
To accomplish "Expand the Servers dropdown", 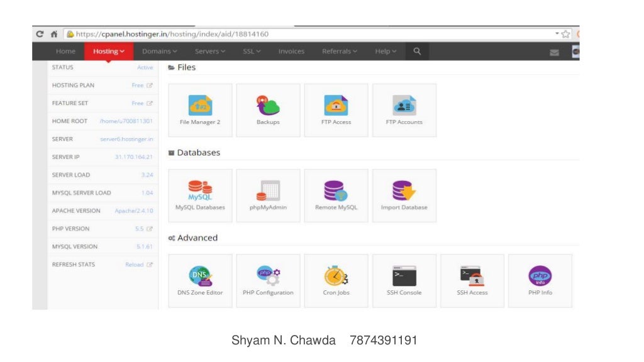I will 210,52.
